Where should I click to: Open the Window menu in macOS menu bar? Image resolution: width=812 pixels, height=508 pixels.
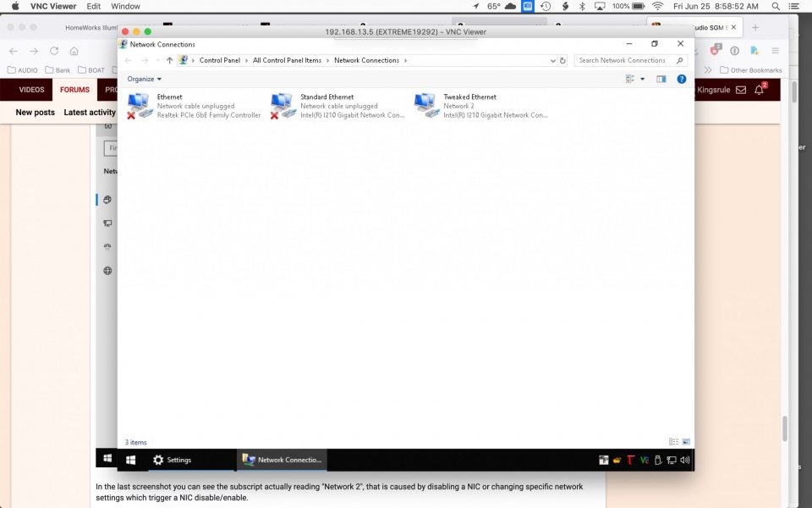coord(126,6)
